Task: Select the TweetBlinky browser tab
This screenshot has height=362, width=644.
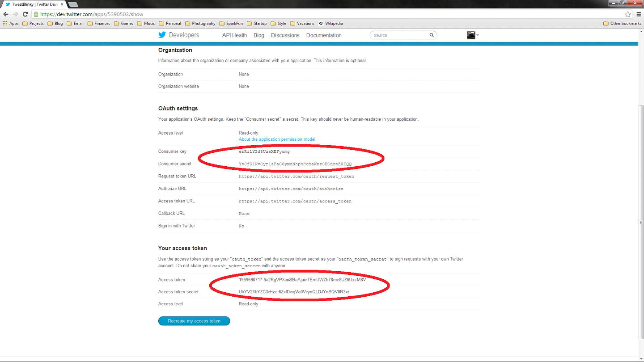Action: 34,4
